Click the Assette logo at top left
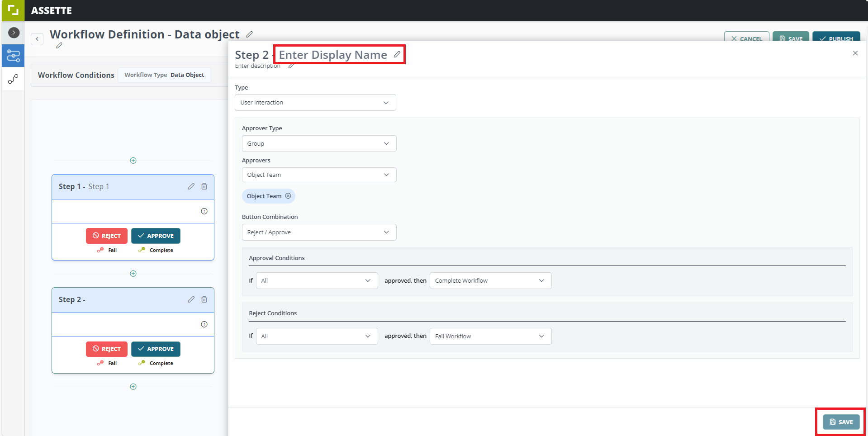The height and width of the screenshot is (436, 868). click(12, 10)
